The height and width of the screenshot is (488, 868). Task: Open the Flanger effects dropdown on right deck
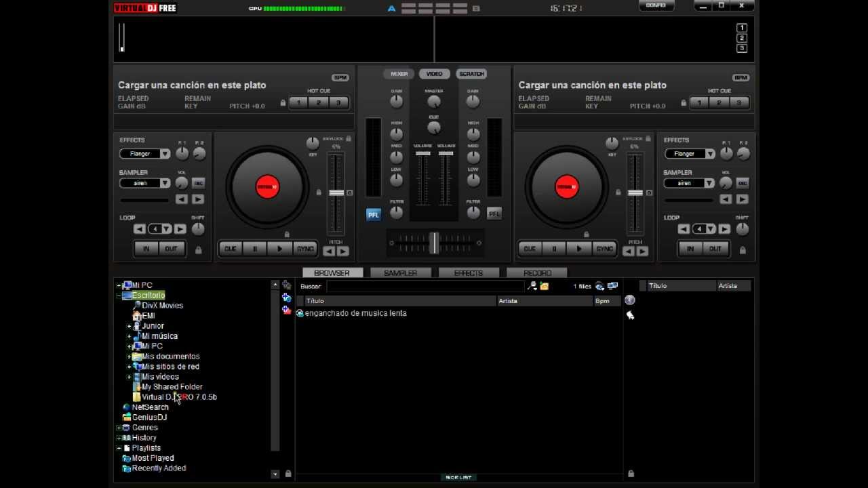[x=710, y=154]
